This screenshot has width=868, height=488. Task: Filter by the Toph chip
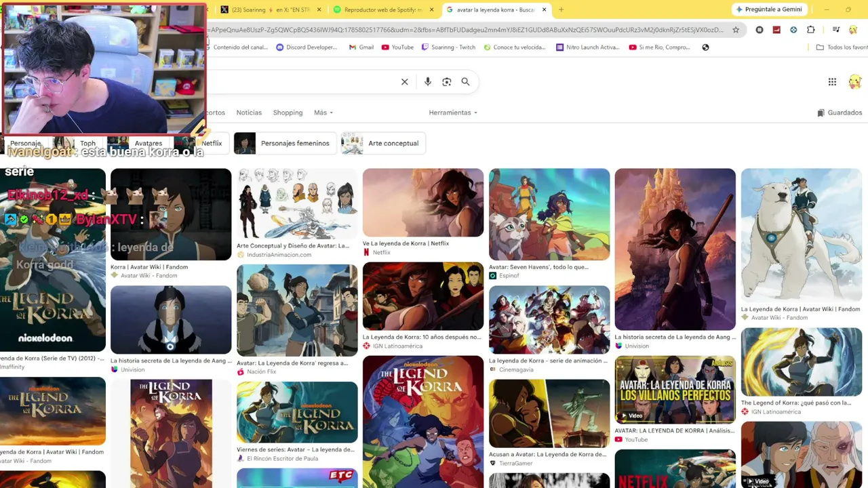coord(78,143)
